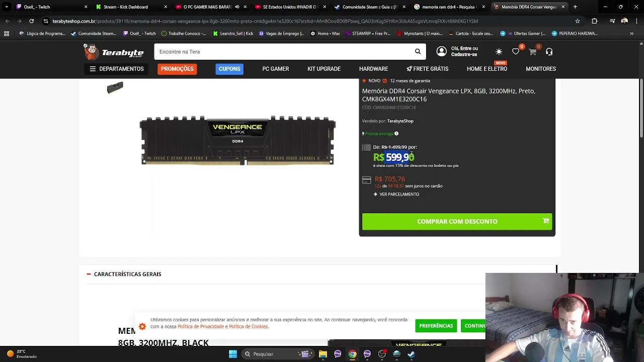Open the wishlist heart icon
Screen dimensions: 644x362
pos(516,52)
